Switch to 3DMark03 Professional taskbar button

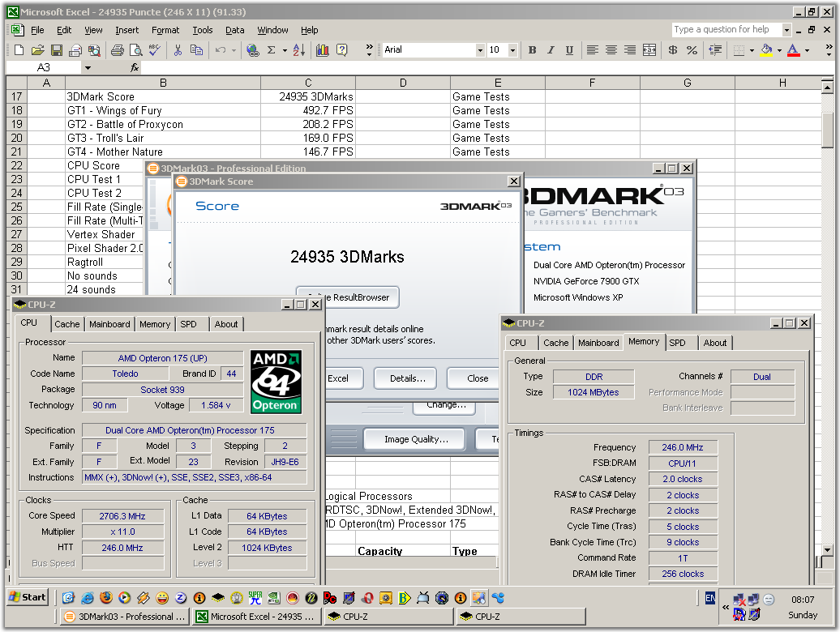point(125,617)
